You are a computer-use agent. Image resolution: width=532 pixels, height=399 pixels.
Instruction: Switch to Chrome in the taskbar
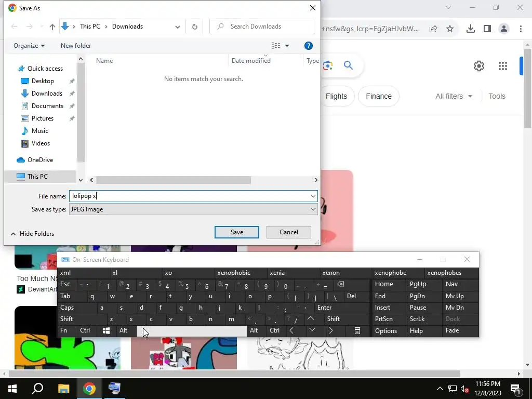coord(89,389)
